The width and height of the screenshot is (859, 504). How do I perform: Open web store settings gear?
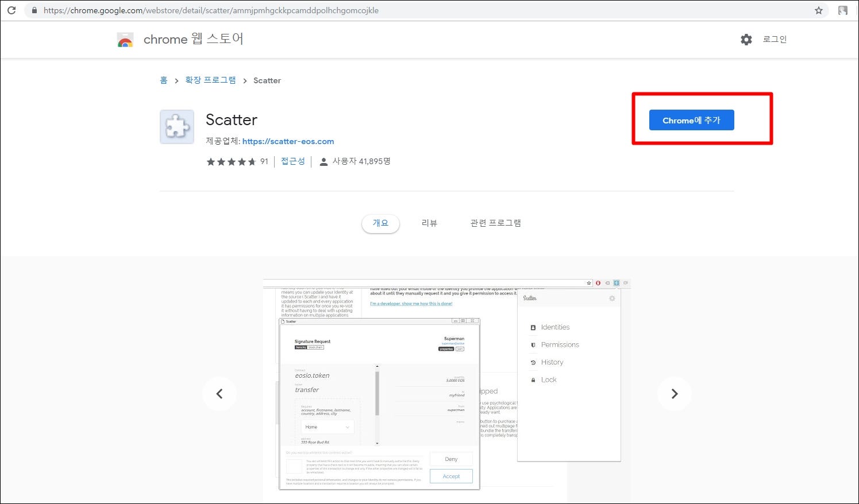point(746,40)
